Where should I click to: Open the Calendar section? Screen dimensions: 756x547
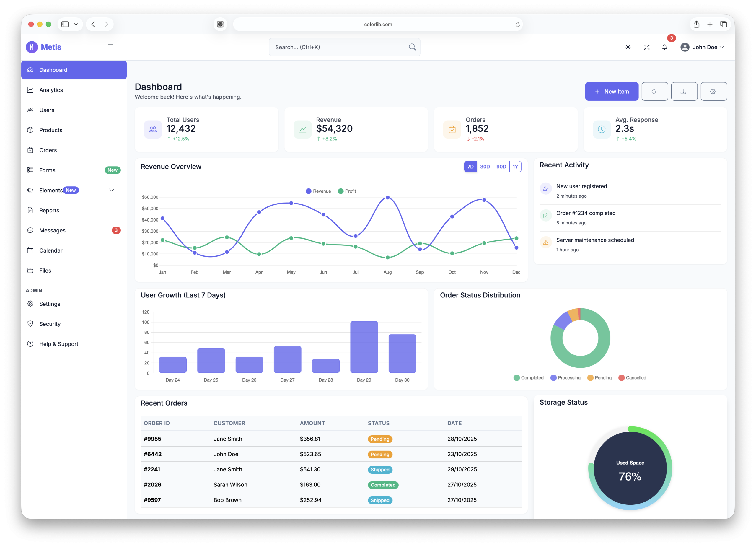coord(51,250)
